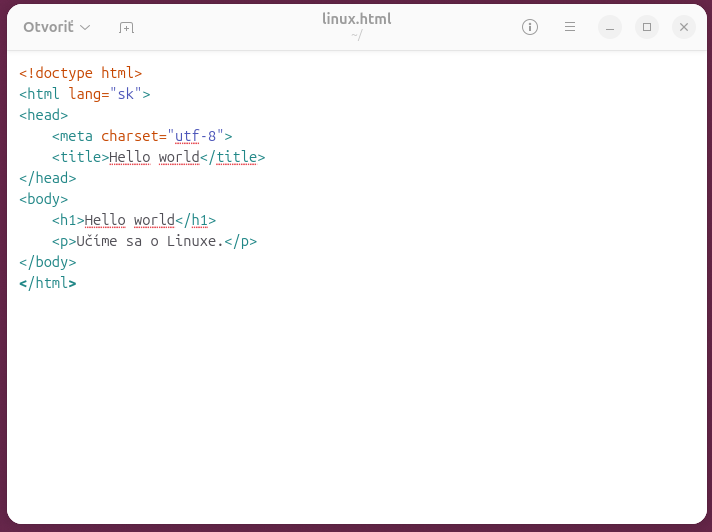Click the meta charset="utf-8" line
Screen dimensions: 712x532
[x=142, y=136]
